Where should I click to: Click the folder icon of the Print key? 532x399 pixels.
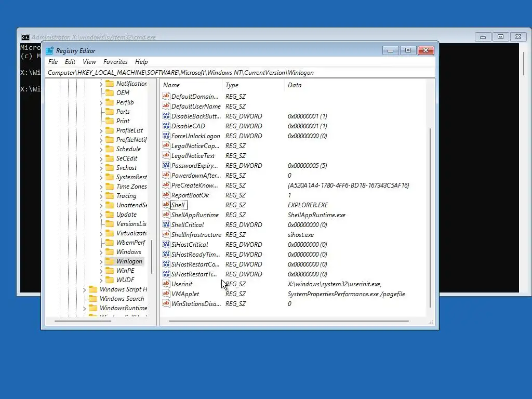click(110, 121)
